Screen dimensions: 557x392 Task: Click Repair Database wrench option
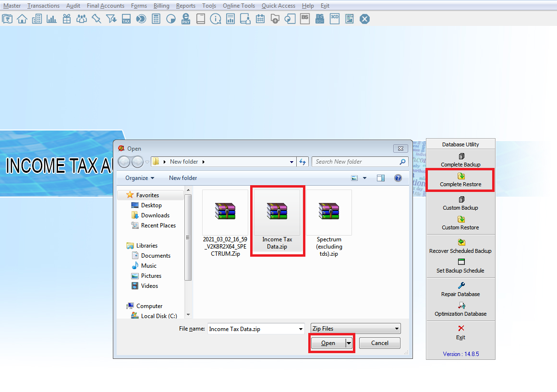(x=461, y=290)
